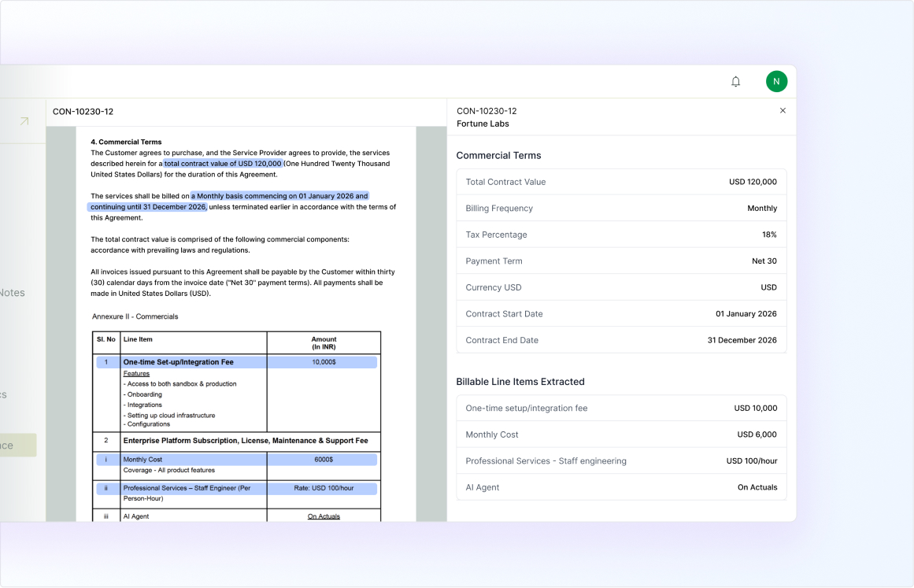
Task: Select the Monthly Cost line item
Action: [x=621, y=435]
